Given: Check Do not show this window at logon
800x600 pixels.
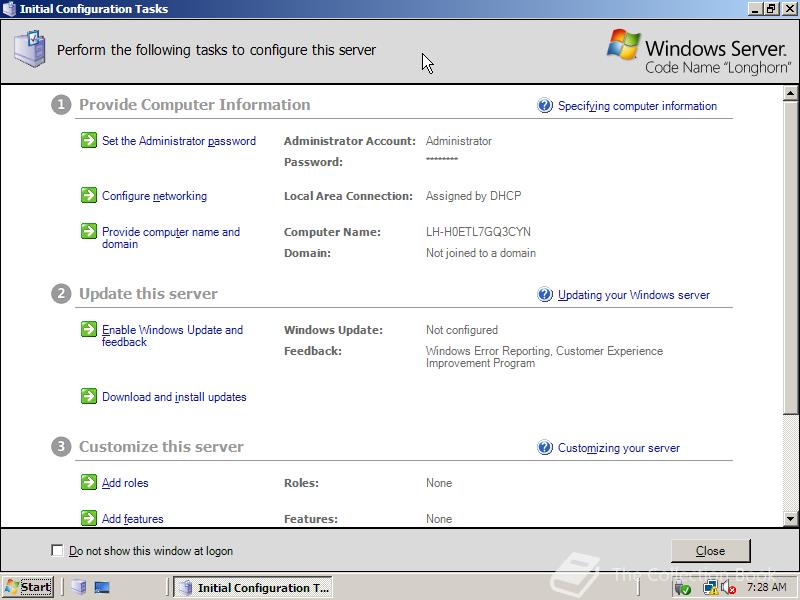Looking at the screenshot, I should [x=57, y=551].
